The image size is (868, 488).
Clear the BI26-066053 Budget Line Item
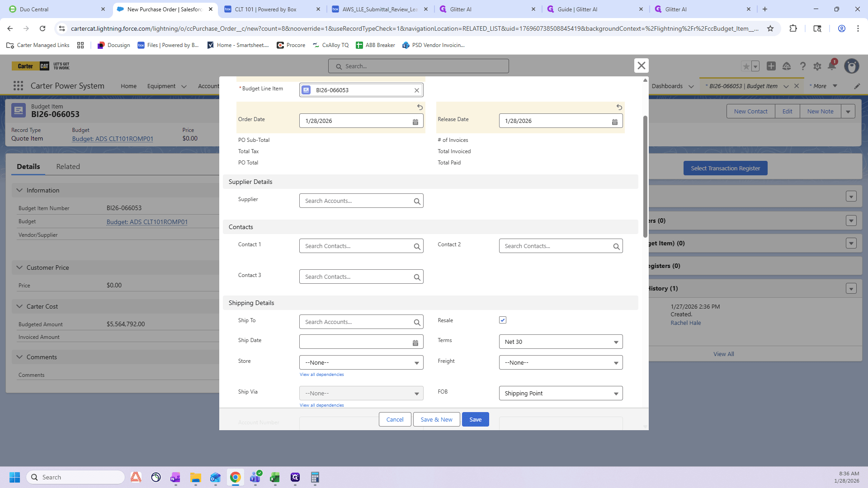417,90
